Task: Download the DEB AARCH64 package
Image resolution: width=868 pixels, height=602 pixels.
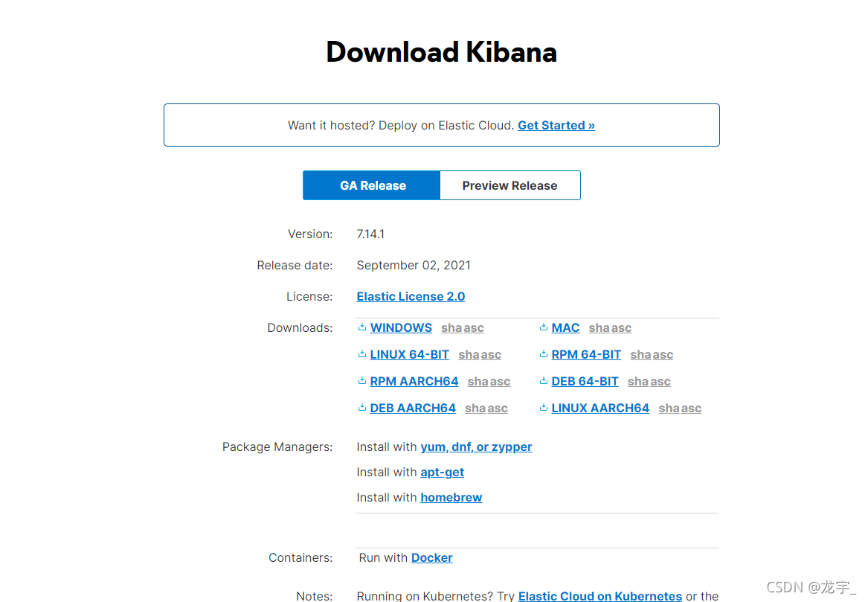Action: 413,409
